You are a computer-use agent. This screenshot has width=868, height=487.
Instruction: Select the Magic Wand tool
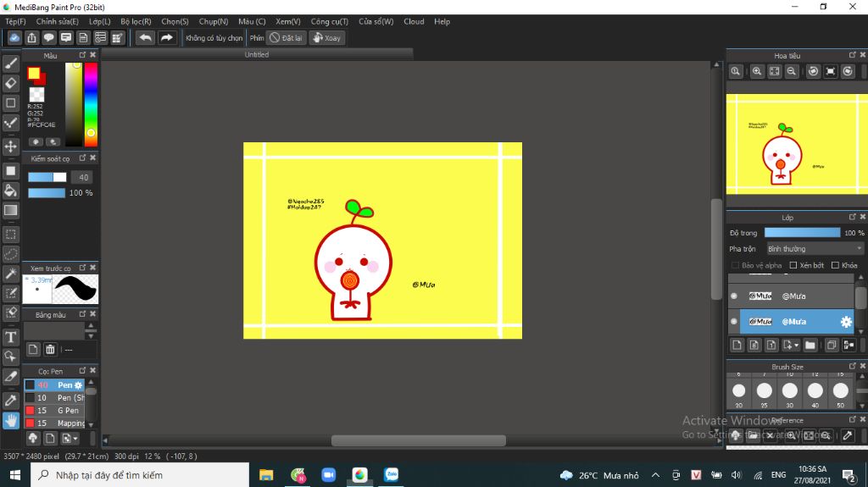tap(10, 274)
